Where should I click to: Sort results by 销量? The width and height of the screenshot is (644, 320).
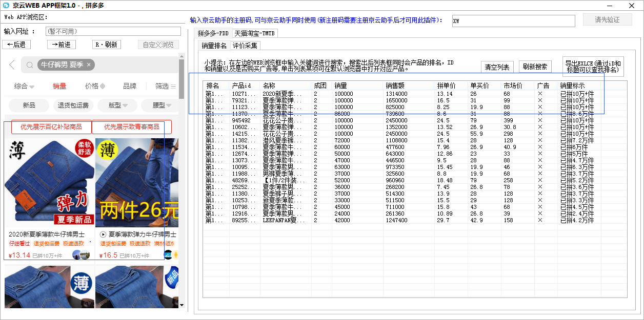tap(59, 87)
